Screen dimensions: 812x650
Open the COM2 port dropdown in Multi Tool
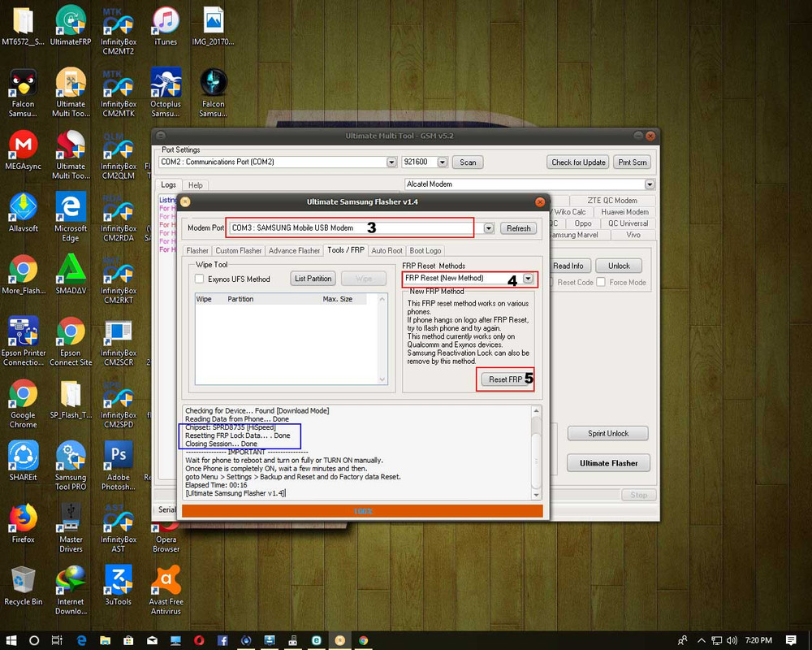(391, 162)
